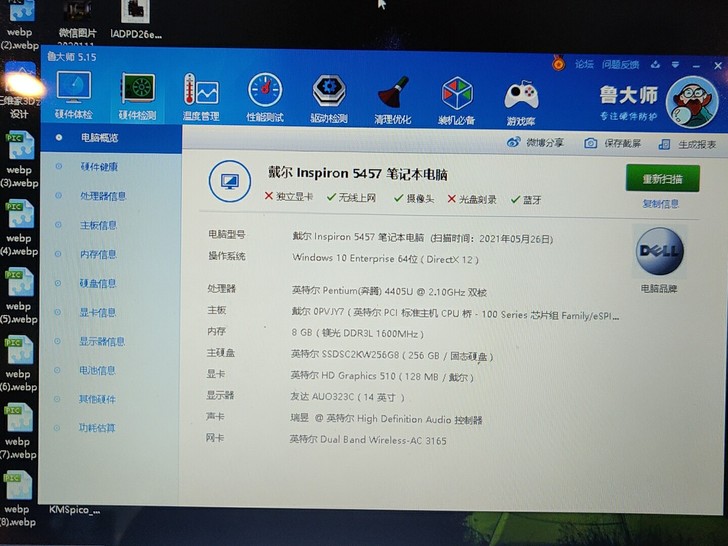Click the Windows 10 Enterprise system text
Screen dimensions: 728x546
[385, 259]
